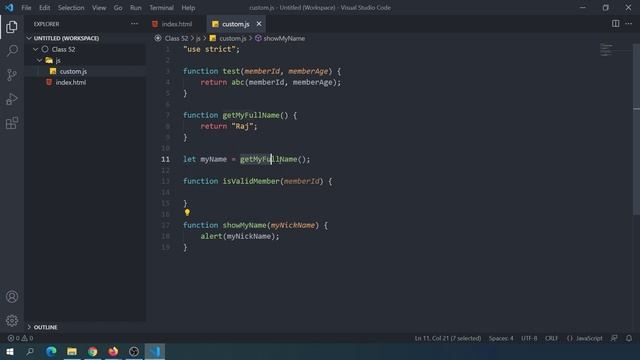The height and width of the screenshot is (360, 640).
Task: Click the lightbulb code action icon
Action: [x=187, y=213]
